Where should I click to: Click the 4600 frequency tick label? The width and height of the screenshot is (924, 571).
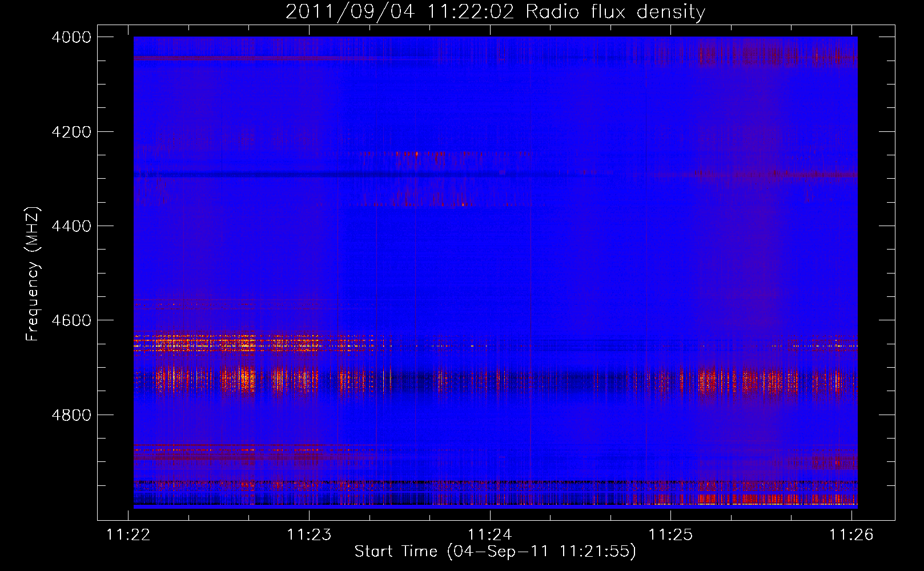click(x=71, y=320)
